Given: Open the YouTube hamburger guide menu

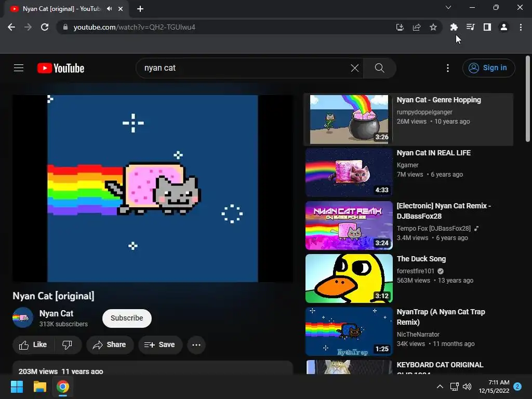Looking at the screenshot, I should [19, 68].
